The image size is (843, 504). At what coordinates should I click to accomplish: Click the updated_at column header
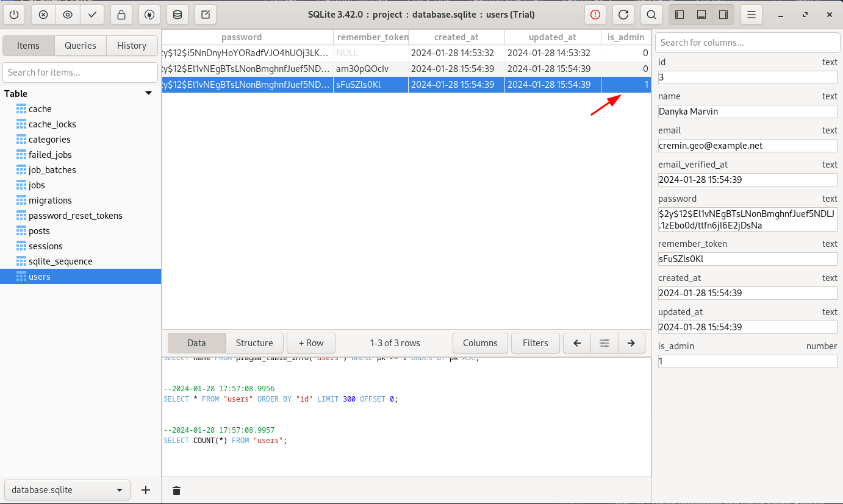coord(553,37)
